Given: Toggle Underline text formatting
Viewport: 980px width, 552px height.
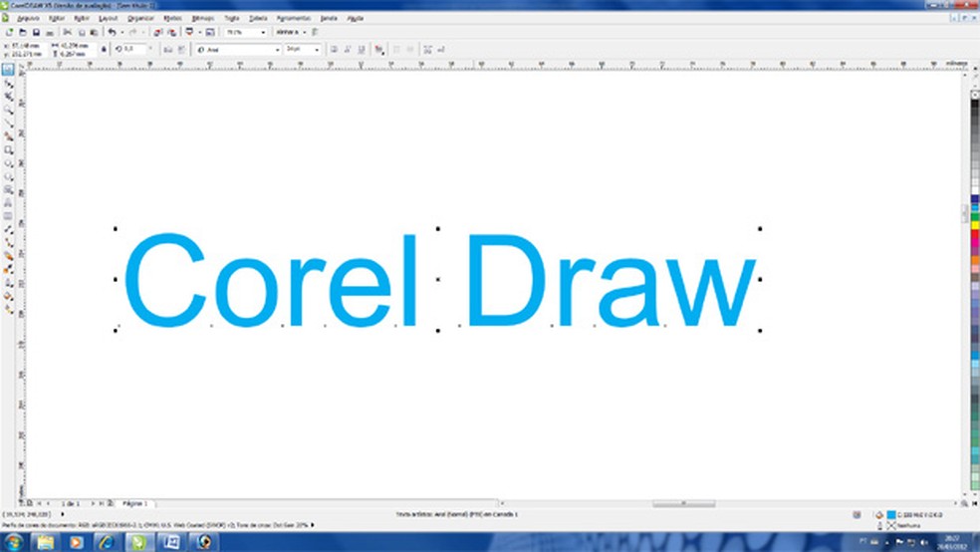Looking at the screenshot, I should point(362,50).
